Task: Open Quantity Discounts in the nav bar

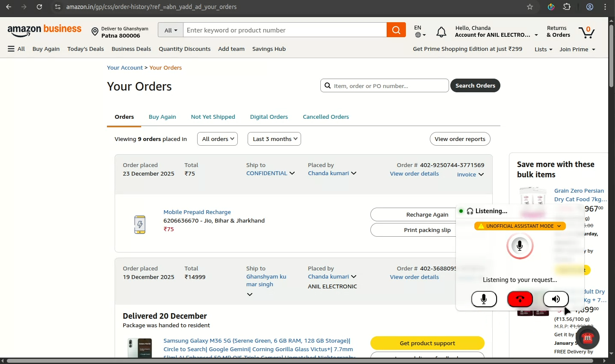Action: coord(185,49)
